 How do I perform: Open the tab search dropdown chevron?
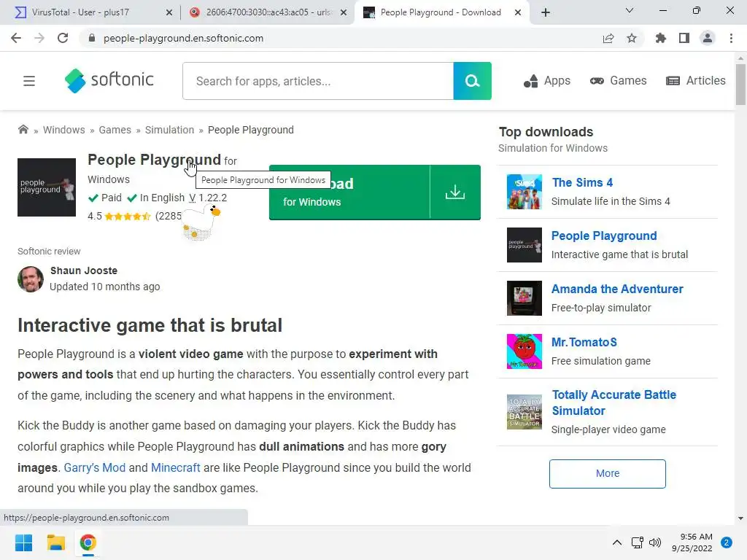click(630, 10)
